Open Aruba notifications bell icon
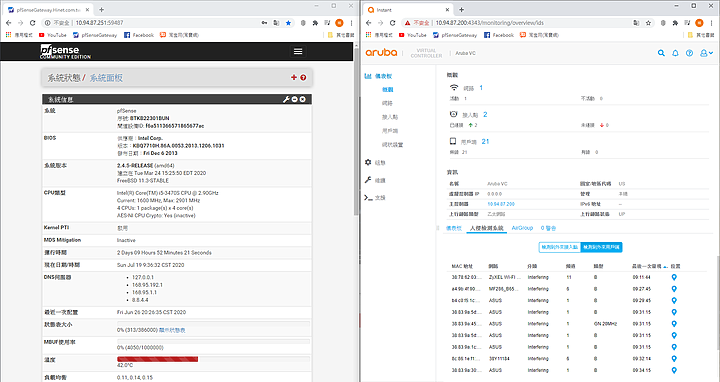 (x=675, y=53)
